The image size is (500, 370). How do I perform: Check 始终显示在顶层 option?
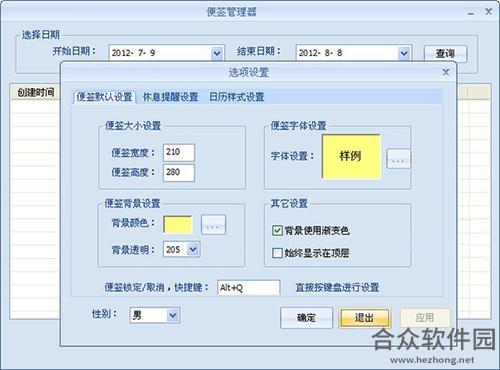pos(277,253)
